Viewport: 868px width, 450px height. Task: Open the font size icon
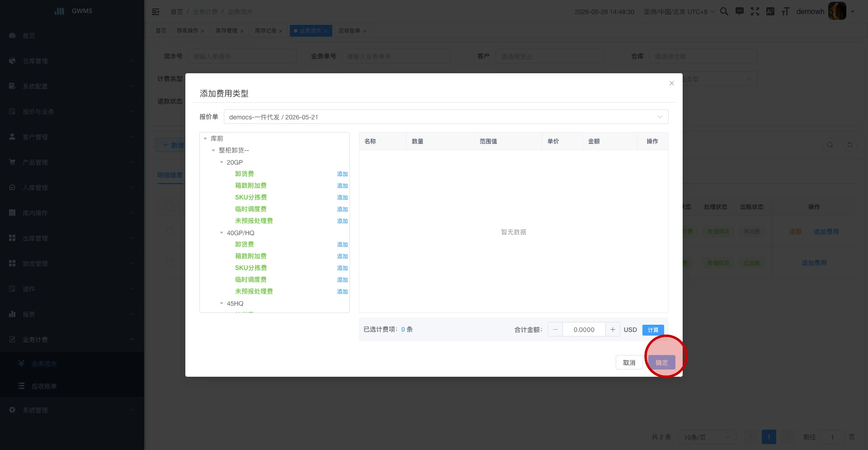coord(786,11)
